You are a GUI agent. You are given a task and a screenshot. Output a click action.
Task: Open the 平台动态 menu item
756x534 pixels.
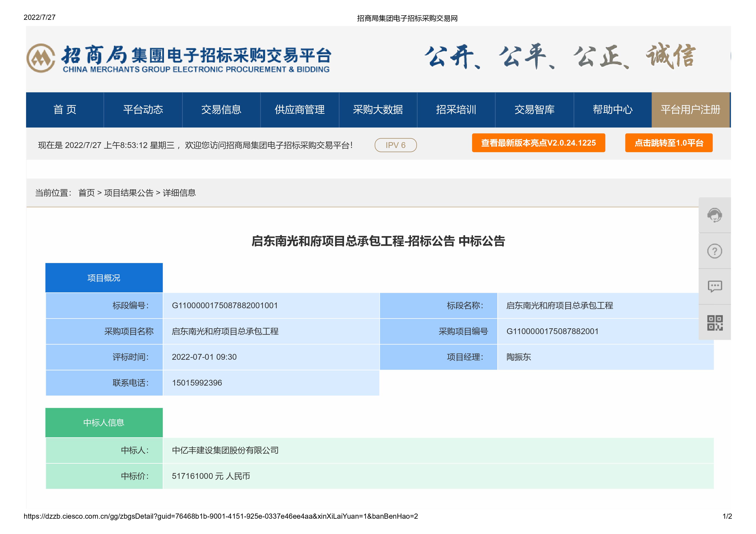tap(143, 110)
